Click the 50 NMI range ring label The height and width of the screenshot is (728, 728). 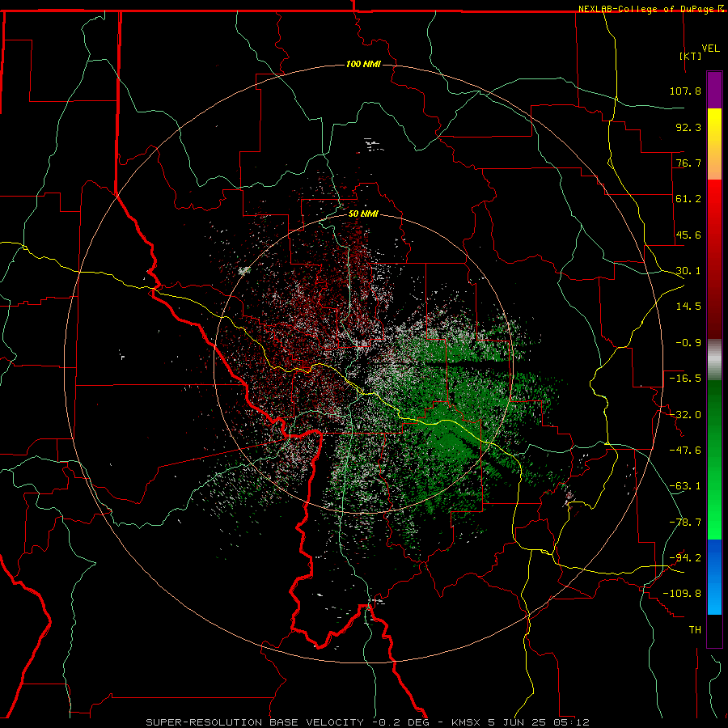point(363,214)
